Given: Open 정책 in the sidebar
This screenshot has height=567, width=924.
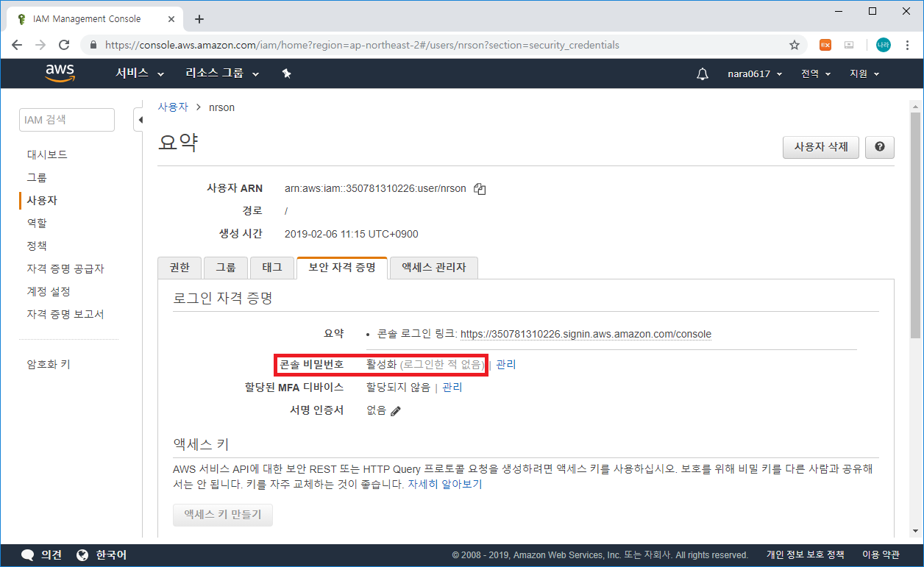Looking at the screenshot, I should 37,246.
